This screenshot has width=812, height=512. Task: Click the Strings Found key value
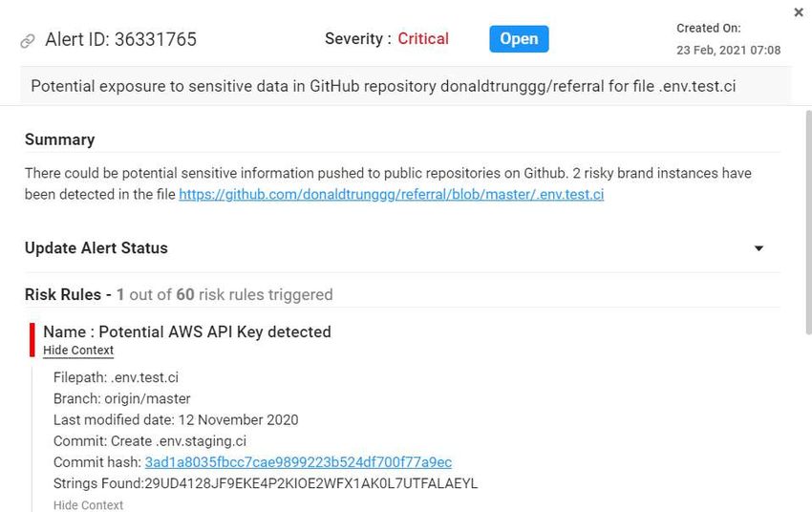coord(311,483)
